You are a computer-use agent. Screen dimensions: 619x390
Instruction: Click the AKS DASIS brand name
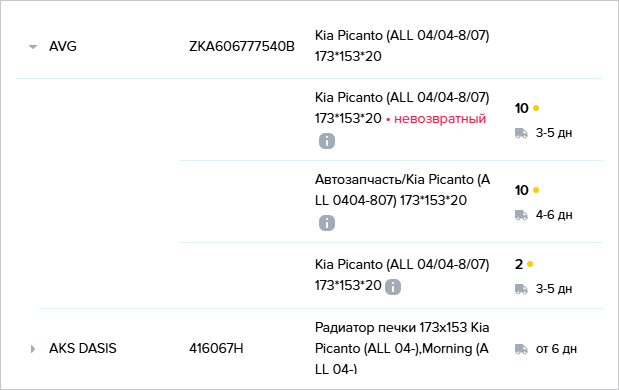[x=83, y=349]
